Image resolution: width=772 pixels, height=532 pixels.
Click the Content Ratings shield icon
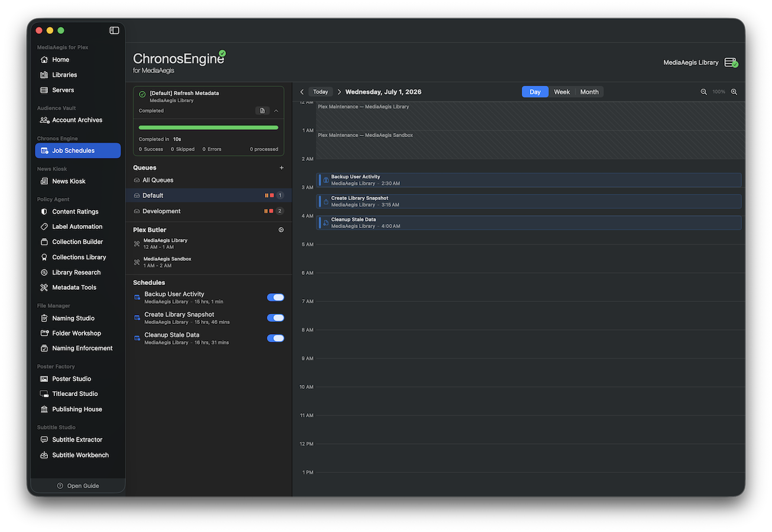[x=44, y=212]
